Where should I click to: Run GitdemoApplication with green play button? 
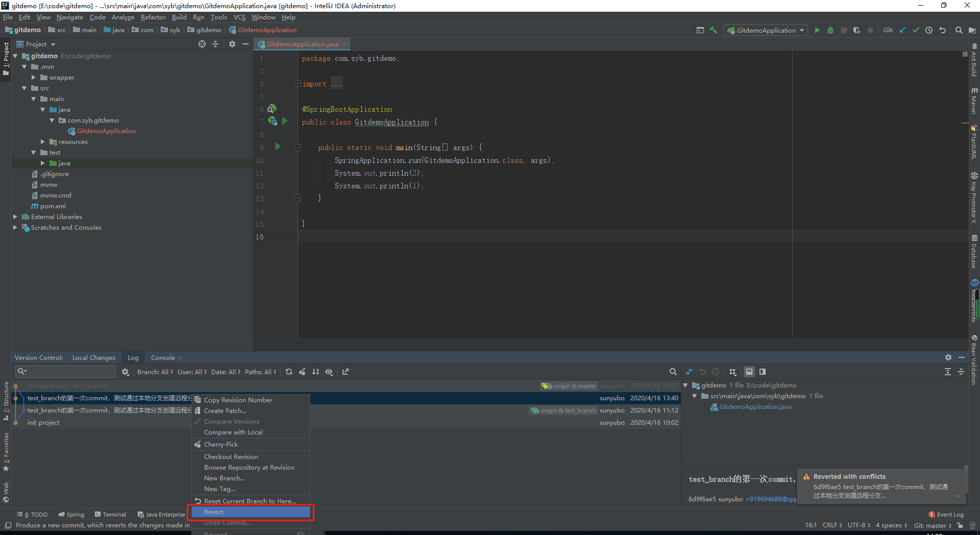pos(817,30)
